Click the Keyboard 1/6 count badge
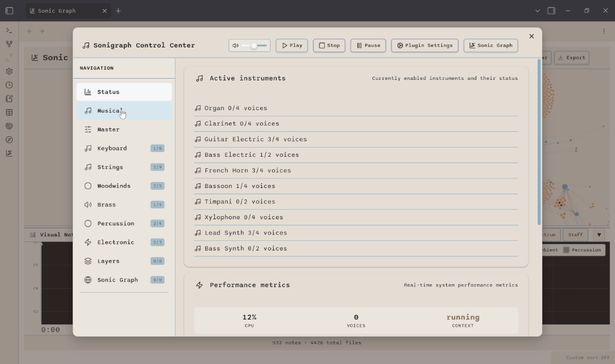This screenshot has height=364, width=615. coord(157,148)
